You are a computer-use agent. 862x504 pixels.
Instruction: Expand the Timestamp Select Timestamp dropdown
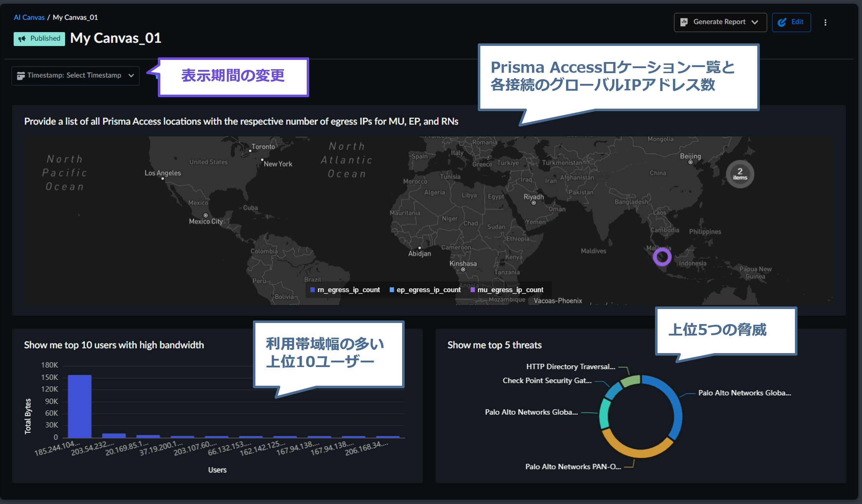75,76
